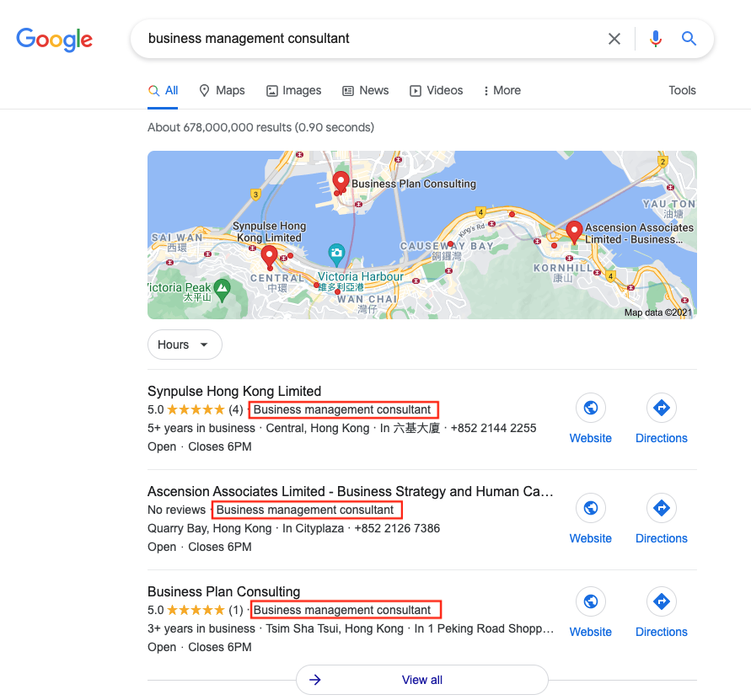Viewport: 751px width, 700px height.
Task: Open the More search options menu
Action: (x=502, y=90)
